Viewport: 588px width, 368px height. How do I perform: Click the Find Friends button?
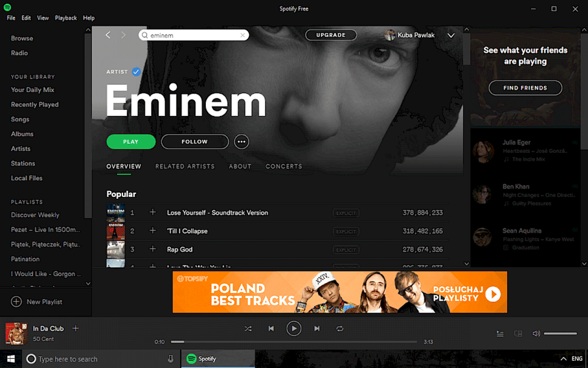coord(525,88)
